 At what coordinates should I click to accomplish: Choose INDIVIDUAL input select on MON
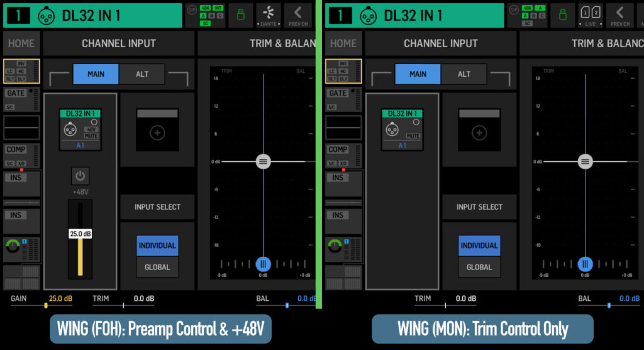[x=479, y=246]
